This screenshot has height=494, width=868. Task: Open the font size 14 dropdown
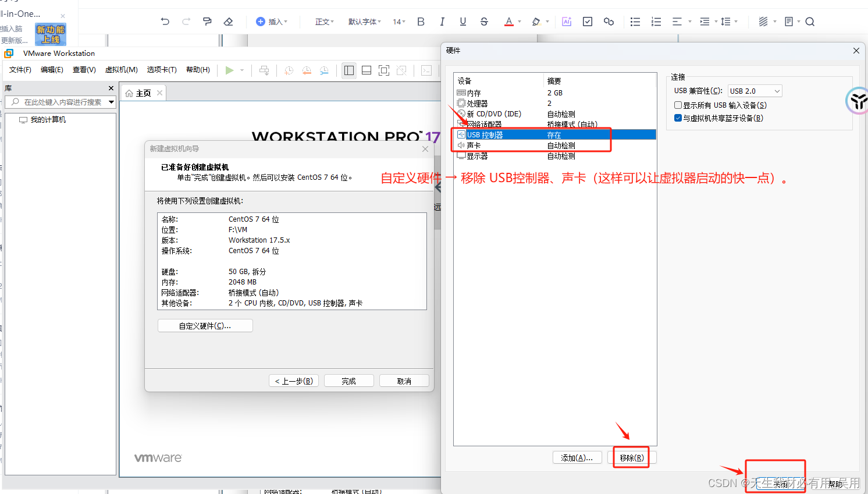(x=399, y=22)
